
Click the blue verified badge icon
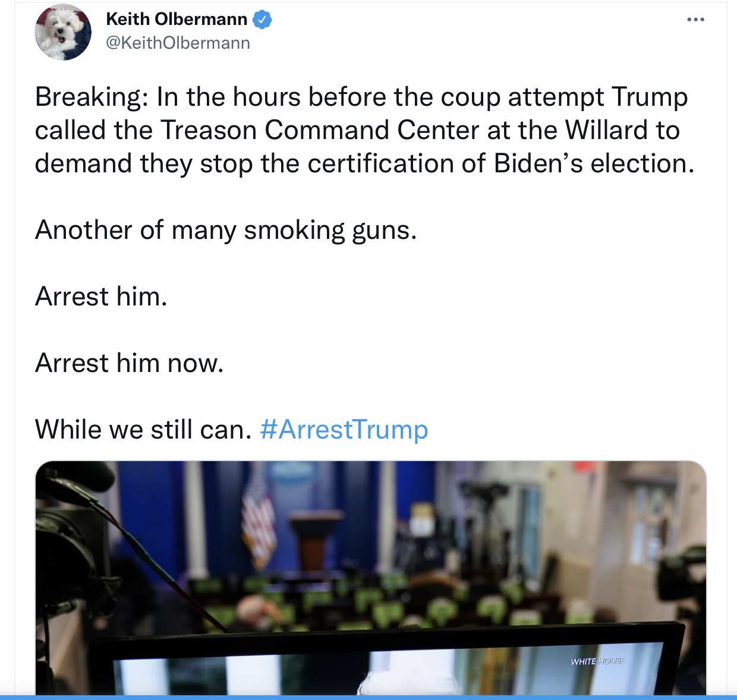pos(262,20)
